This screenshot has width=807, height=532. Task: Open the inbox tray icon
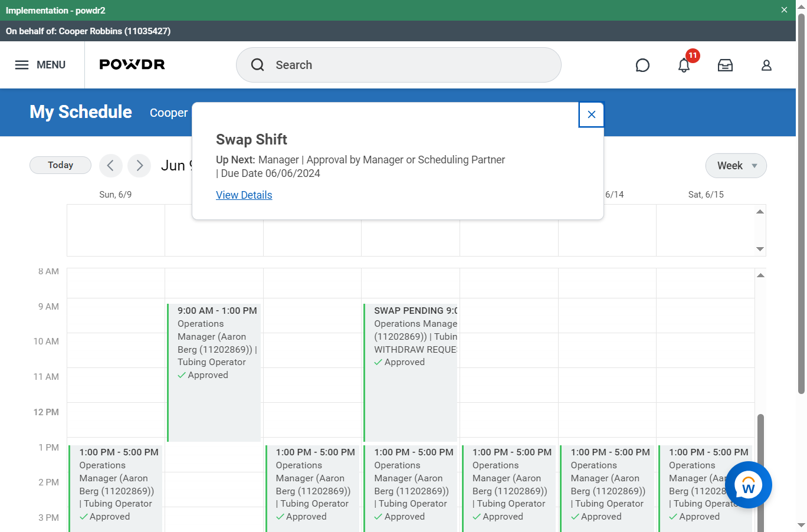725,65
